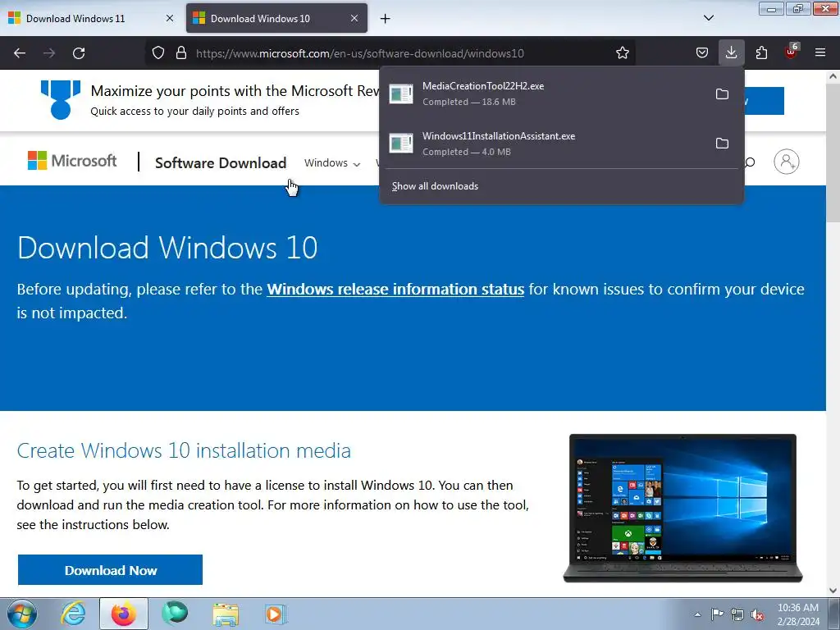840x630 pixels.
Task: Click the Microsoft Rewards medal icon
Action: (61, 99)
